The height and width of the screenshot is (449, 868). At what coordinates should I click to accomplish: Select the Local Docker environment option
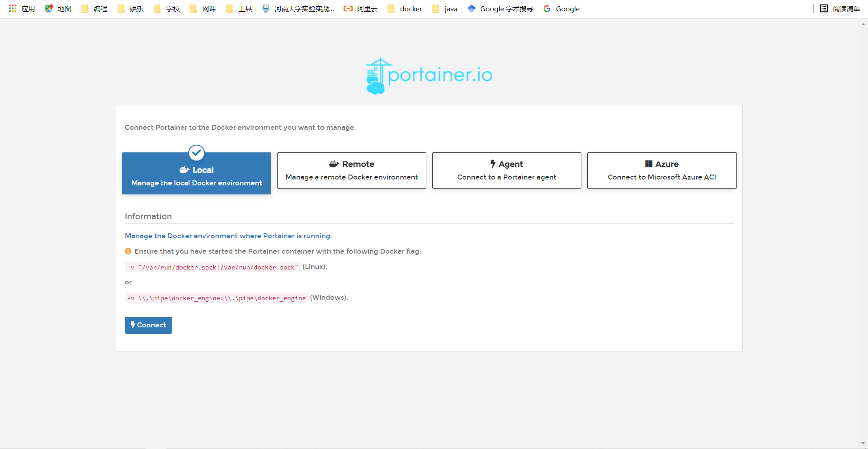197,174
